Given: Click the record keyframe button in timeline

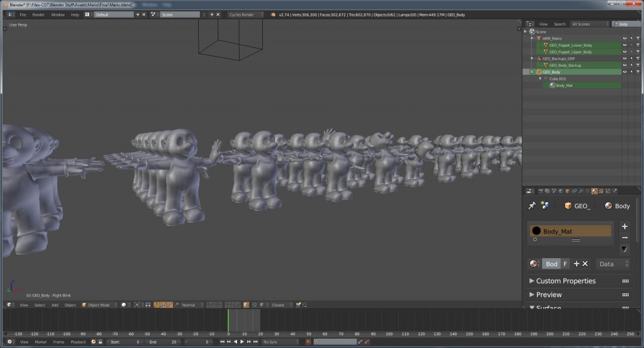Looking at the screenshot, I should click(308, 342).
